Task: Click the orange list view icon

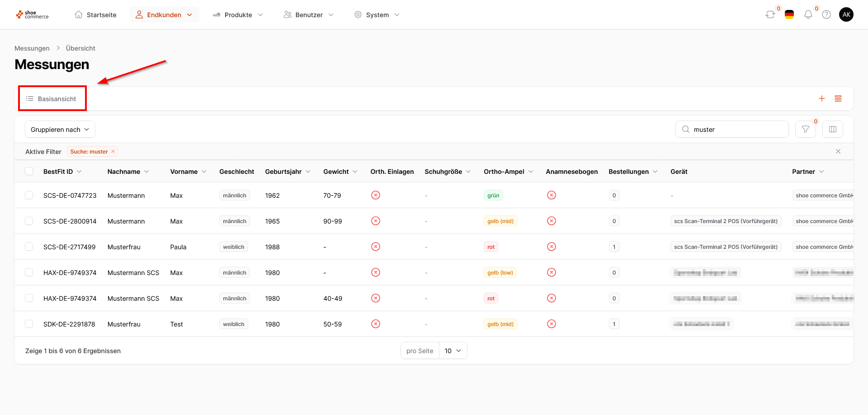Action: (x=838, y=98)
